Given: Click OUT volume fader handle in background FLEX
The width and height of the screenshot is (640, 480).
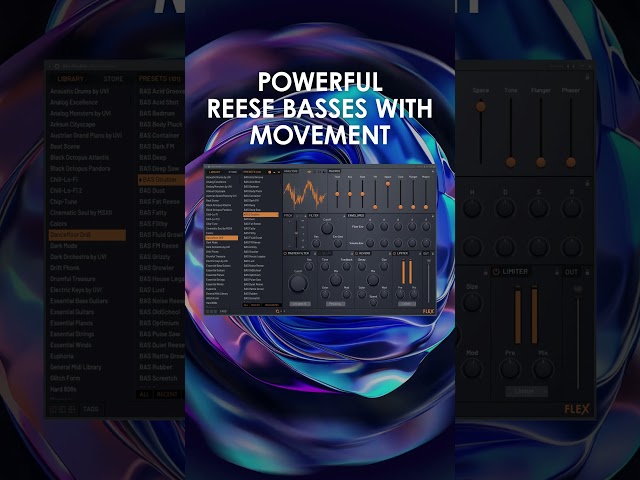Looking at the screenshot, I should 578,289.
